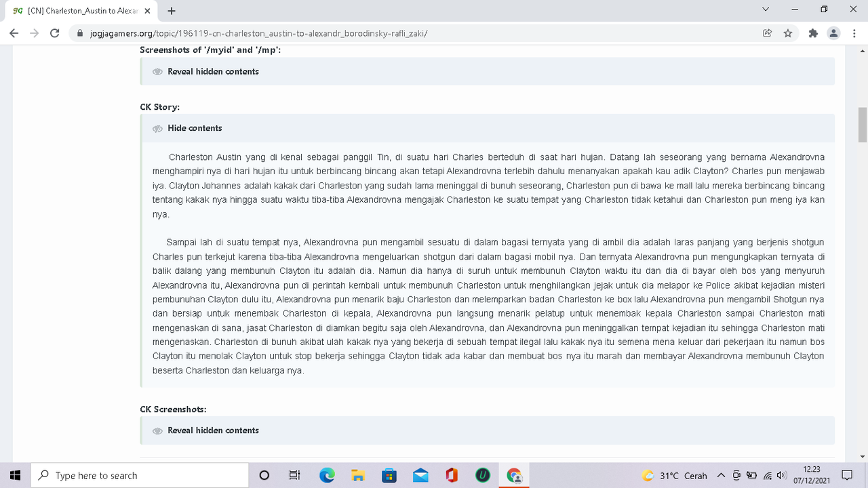
Task: Launch Office from the taskbar
Action: [452, 475]
